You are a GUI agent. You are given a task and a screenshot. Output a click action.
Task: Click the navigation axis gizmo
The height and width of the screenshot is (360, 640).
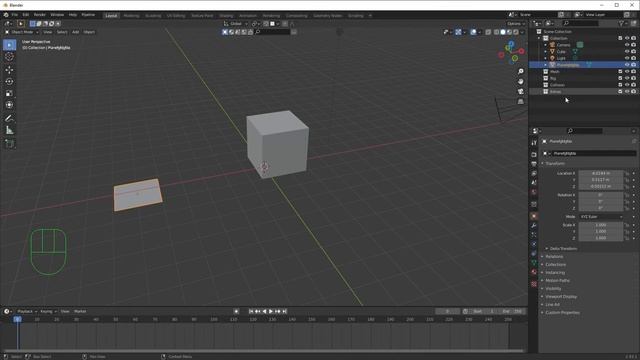pyautogui.click(x=511, y=52)
